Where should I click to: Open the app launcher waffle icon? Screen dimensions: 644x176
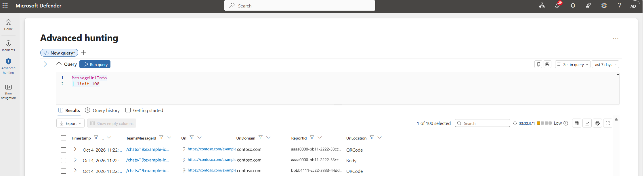coord(5,5)
